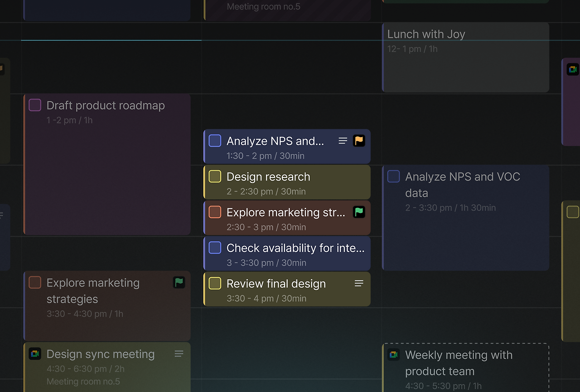This screenshot has width=580, height=392.
Task: Tick the 3:30 Explore marketing strategies checkbox
Action: 35,282
